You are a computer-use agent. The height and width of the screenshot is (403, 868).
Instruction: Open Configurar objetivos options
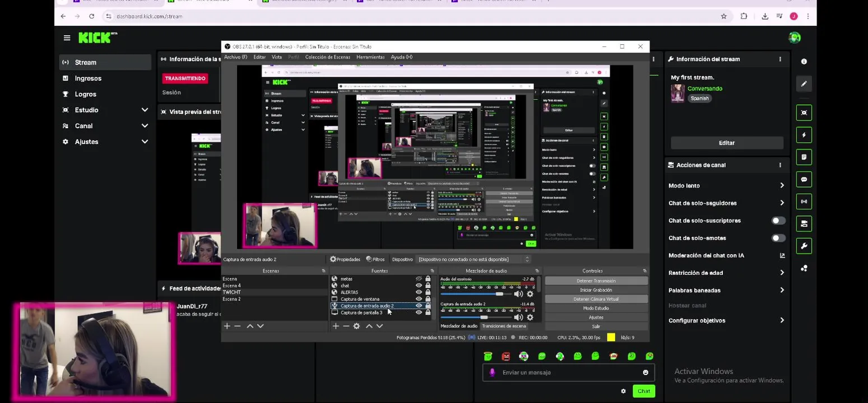tap(726, 321)
